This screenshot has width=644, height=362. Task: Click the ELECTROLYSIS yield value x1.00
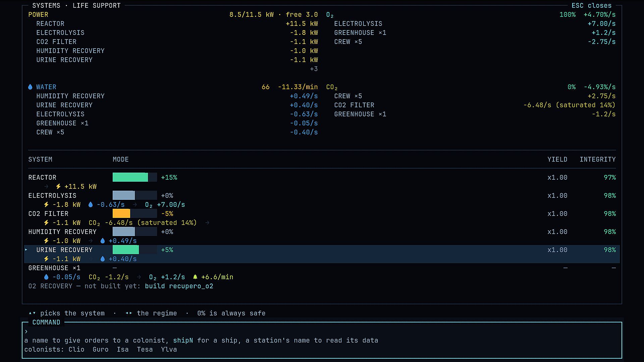click(x=557, y=195)
